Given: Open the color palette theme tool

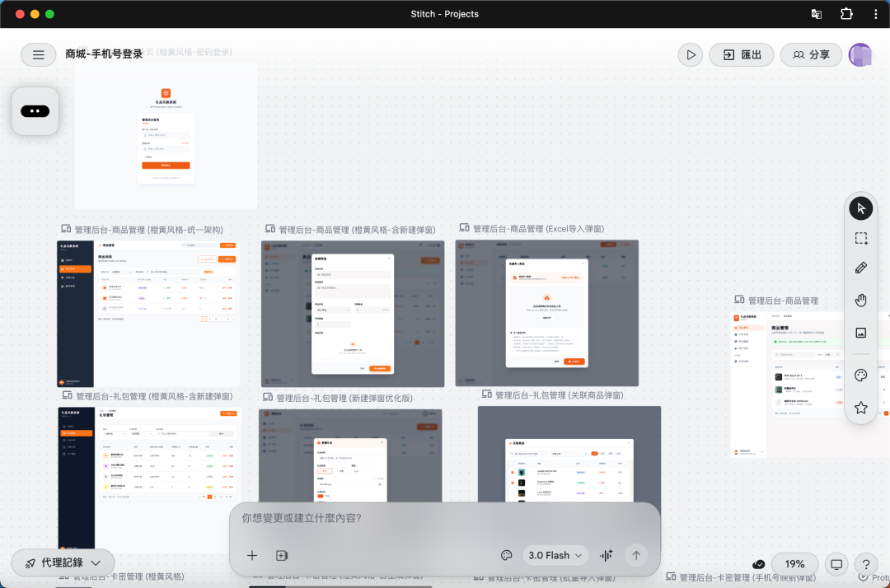Looking at the screenshot, I should coord(860,376).
